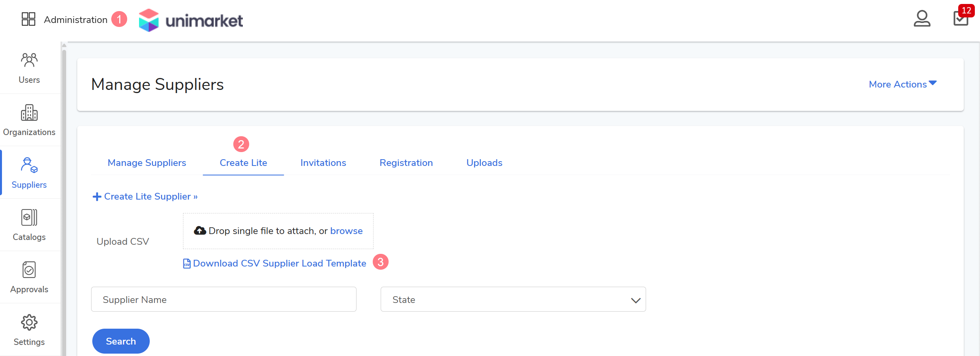Viewport: 980px width, 356px height.
Task: Open the Registration tab
Action: tap(406, 163)
